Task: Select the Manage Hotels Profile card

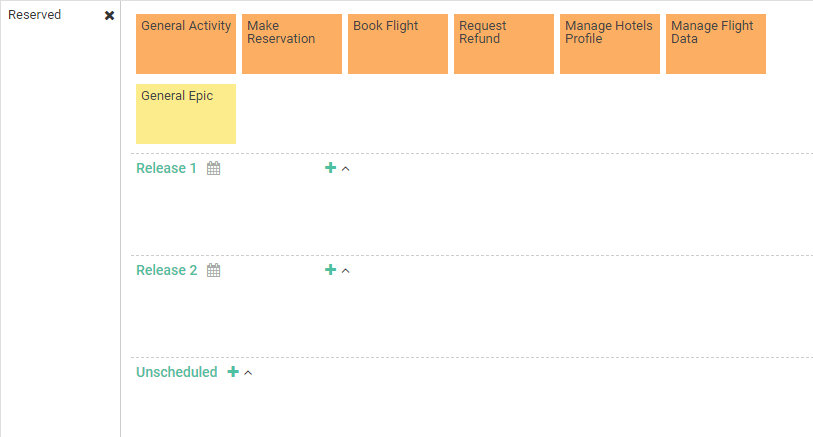Action: tap(610, 44)
